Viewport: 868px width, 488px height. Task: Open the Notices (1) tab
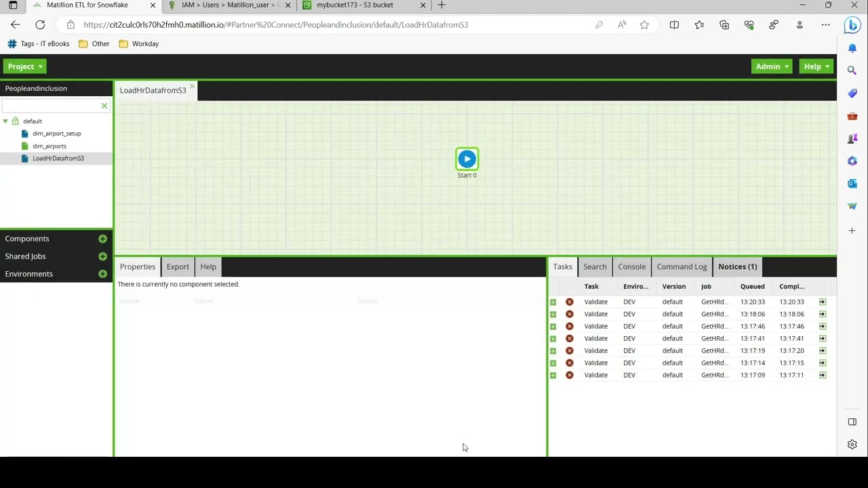point(738,267)
